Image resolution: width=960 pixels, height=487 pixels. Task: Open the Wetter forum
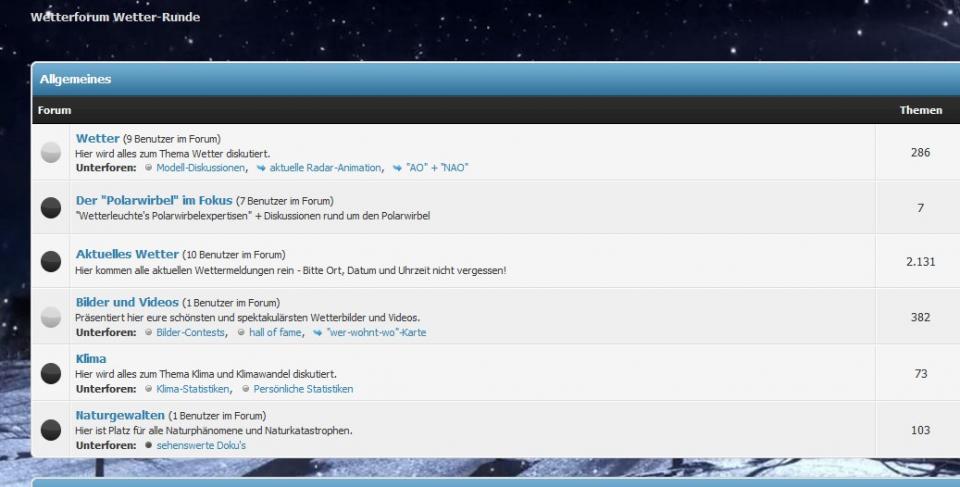coord(97,138)
